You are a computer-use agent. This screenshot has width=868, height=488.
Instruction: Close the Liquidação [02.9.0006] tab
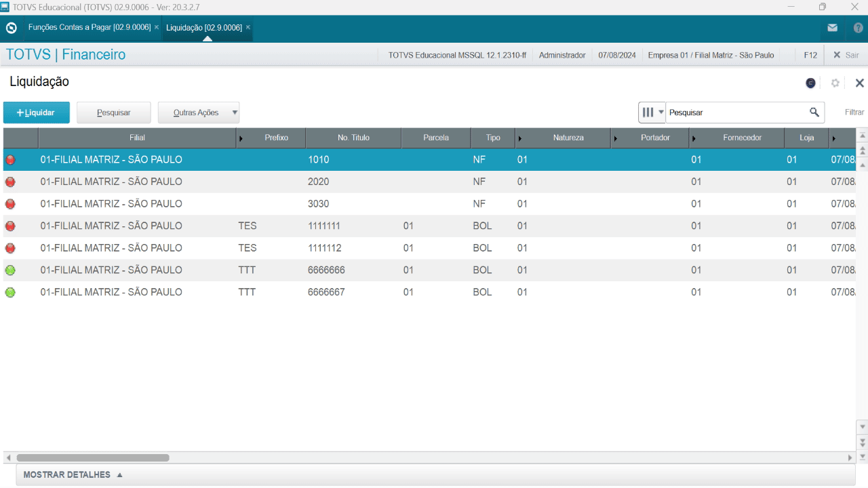tap(248, 27)
